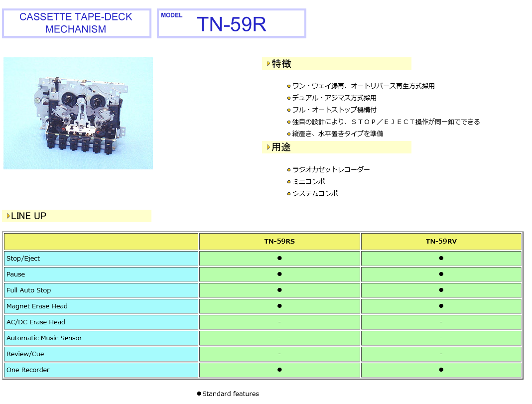Click the bullet beside デュアル・アジマス方式採用
Screen dimensions: 532x404
289,98
